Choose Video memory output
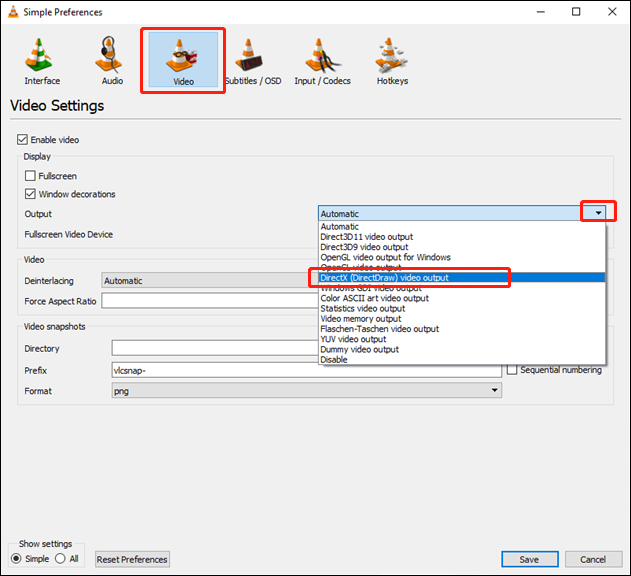 (x=462, y=319)
